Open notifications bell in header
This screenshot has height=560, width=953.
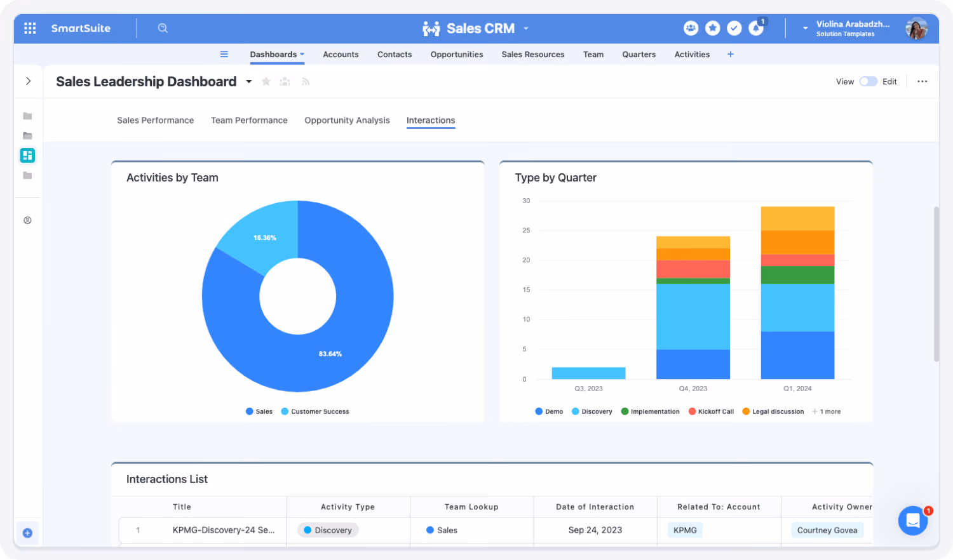point(756,28)
